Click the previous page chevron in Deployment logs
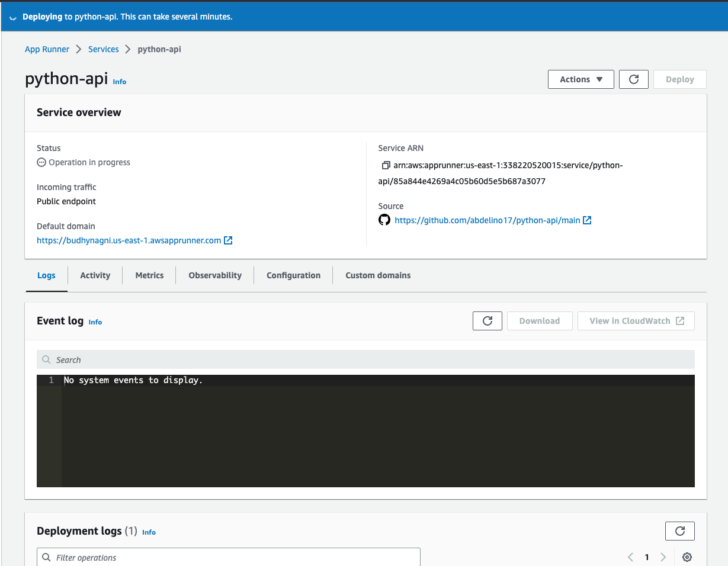728x566 pixels. 630,557
